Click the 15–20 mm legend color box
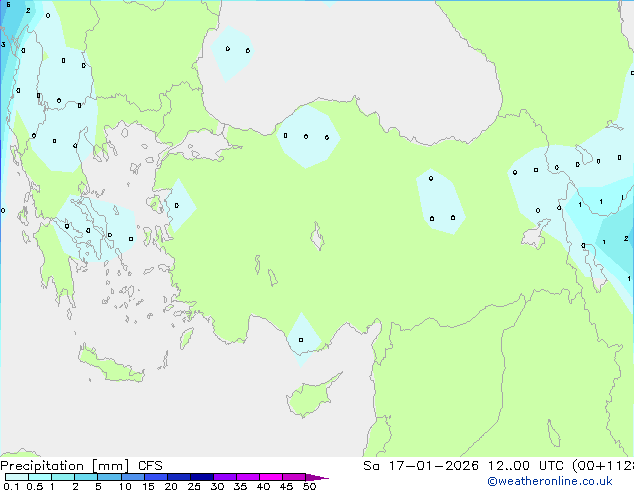The width and height of the screenshot is (634, 490). (x=156, y=477)
